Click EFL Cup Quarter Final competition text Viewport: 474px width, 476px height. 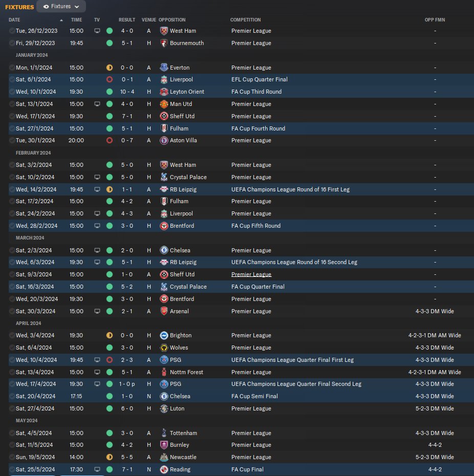[x=260, y=79]
